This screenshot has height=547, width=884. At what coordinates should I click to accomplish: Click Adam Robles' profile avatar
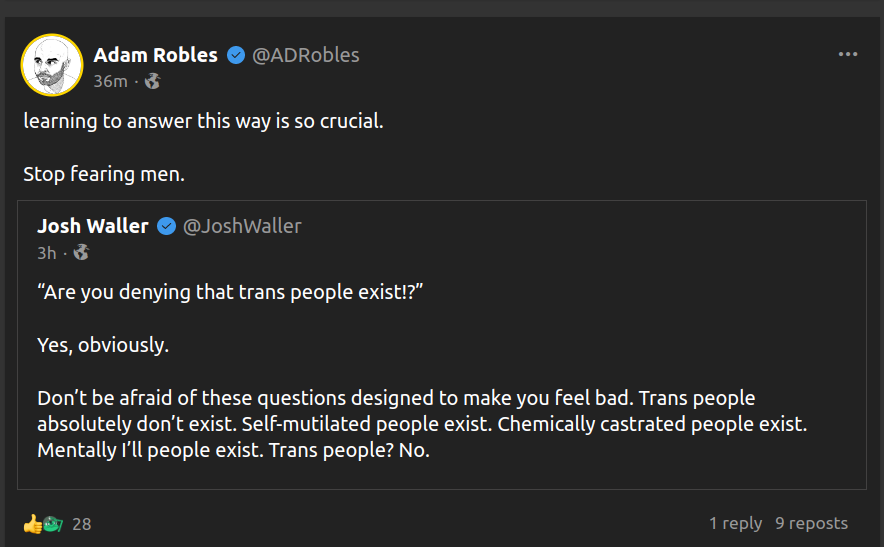51,65
